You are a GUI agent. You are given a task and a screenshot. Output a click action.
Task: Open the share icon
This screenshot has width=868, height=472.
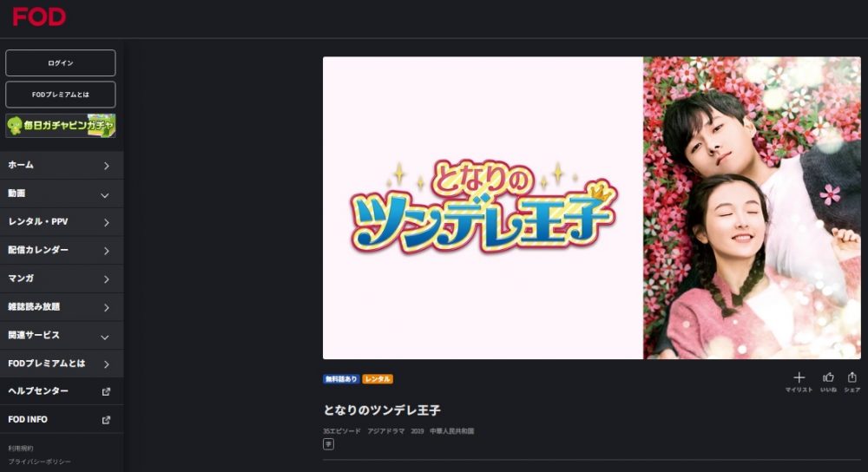[x=852, y=377]
